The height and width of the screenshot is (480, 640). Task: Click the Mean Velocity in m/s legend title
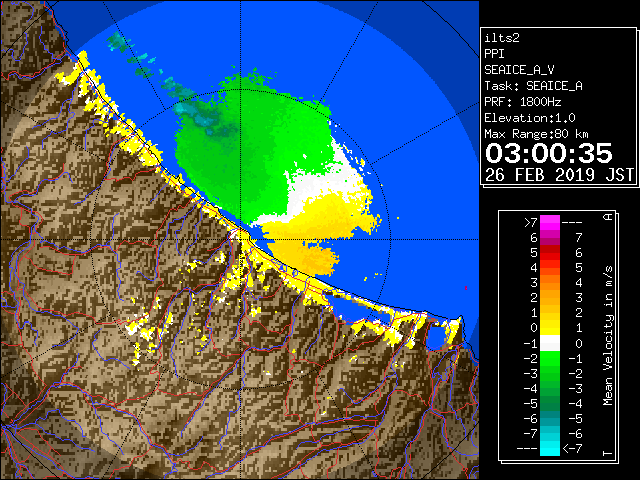coord(608,336)
